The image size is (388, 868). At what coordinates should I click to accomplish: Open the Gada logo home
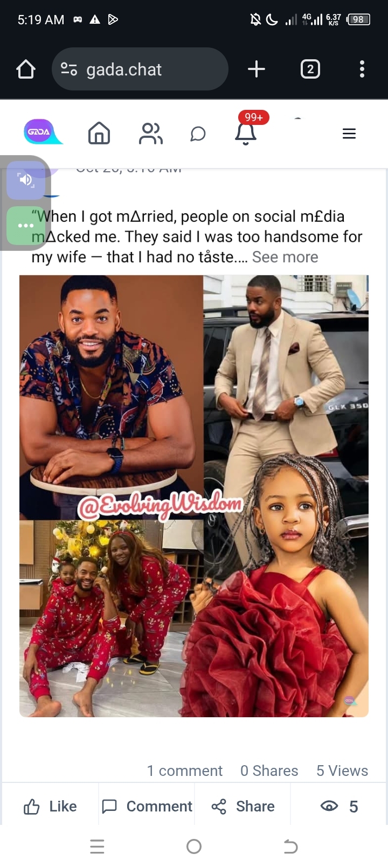pyautogui.click(x=43, y=132)
